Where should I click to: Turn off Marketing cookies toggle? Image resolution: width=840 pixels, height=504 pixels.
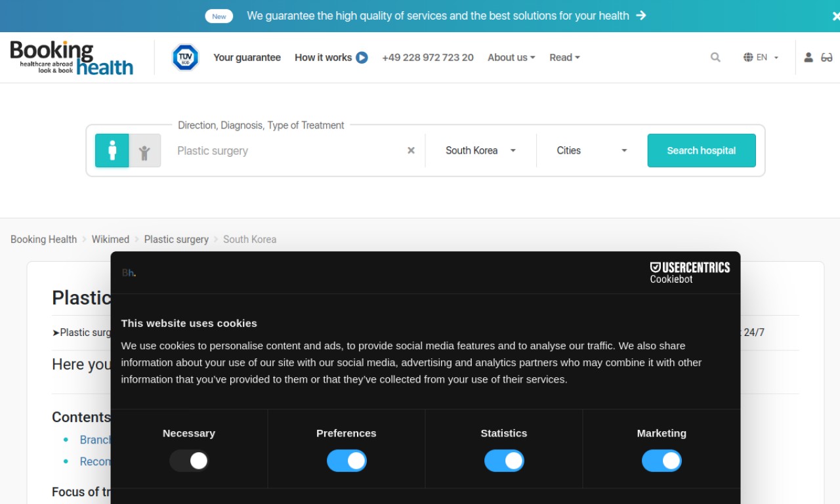[x=661, y=461]
